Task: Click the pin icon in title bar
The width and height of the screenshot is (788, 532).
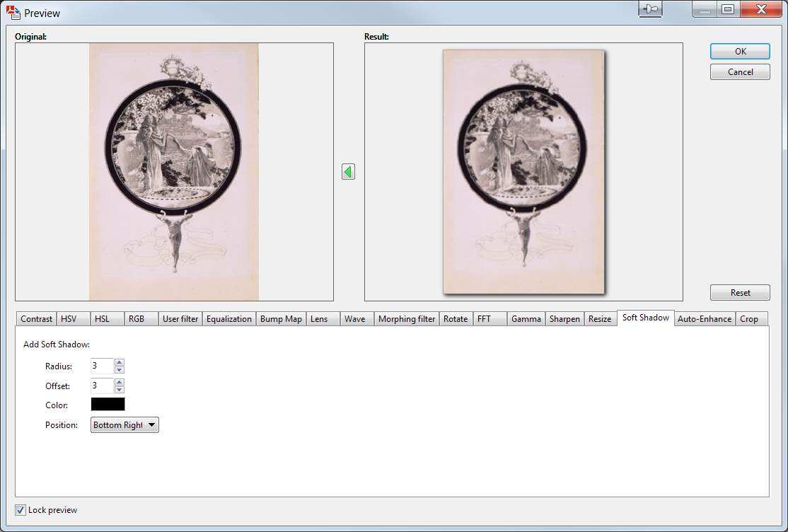Action: coord(650,9)
